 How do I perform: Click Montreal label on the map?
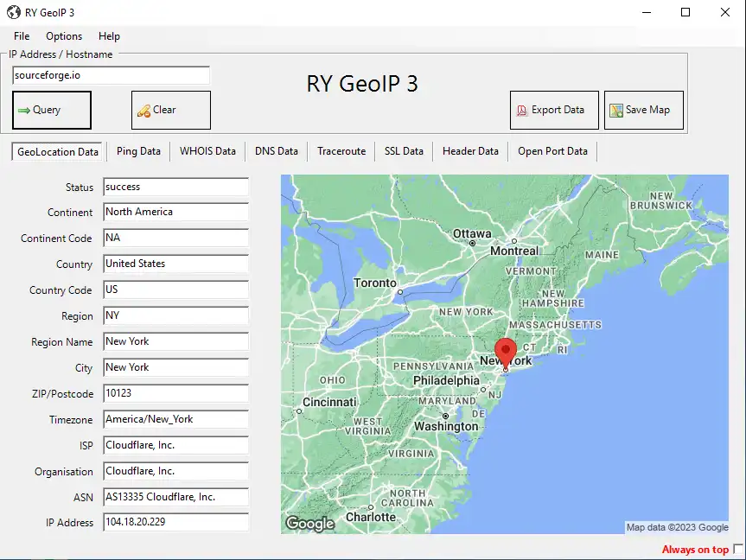(x=514, y=251)
